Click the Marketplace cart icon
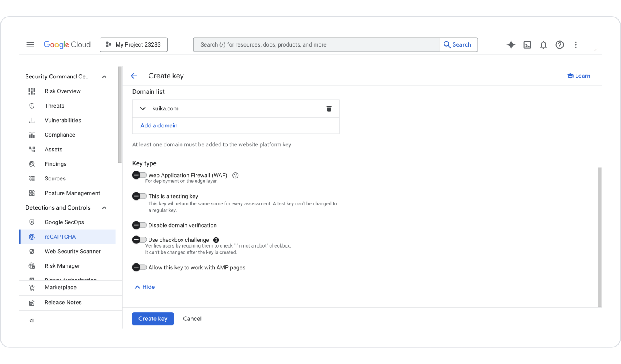 (32, 288)
